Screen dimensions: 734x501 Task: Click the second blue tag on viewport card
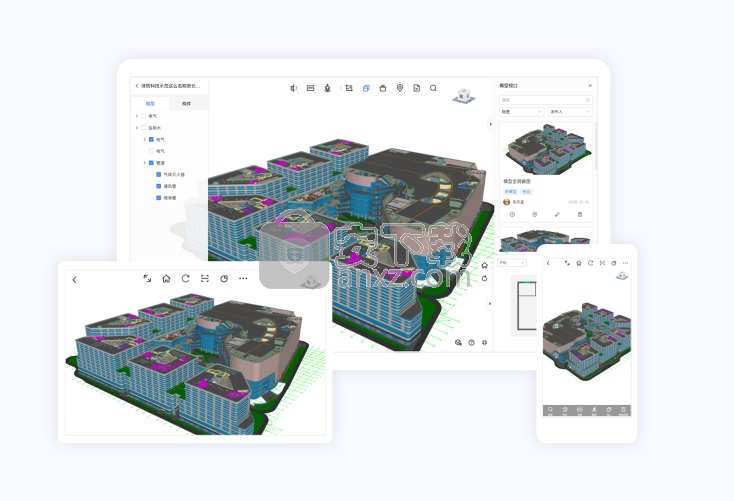click(527, 192)
